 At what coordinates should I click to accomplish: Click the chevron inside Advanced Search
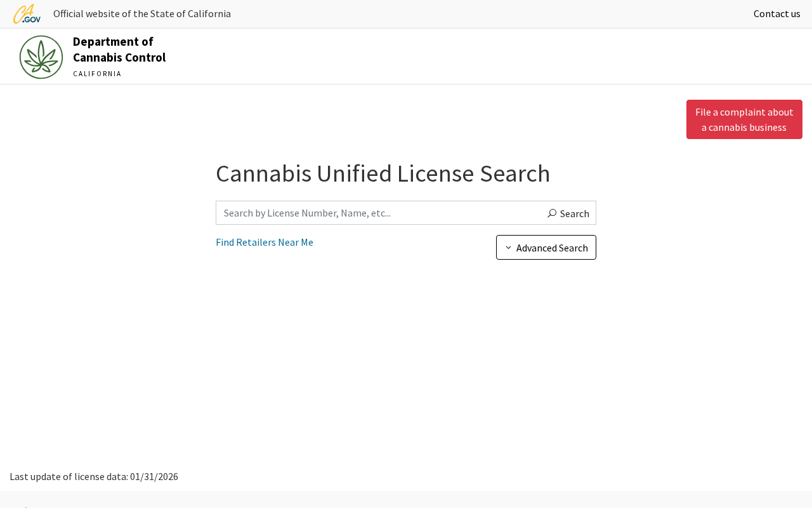(x=508, y=247)
